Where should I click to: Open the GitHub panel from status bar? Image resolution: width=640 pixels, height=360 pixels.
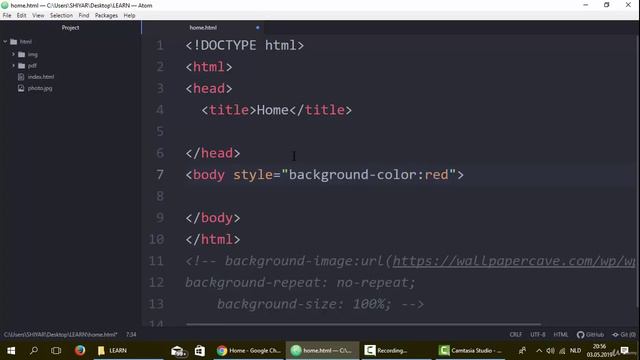point(590,335)
